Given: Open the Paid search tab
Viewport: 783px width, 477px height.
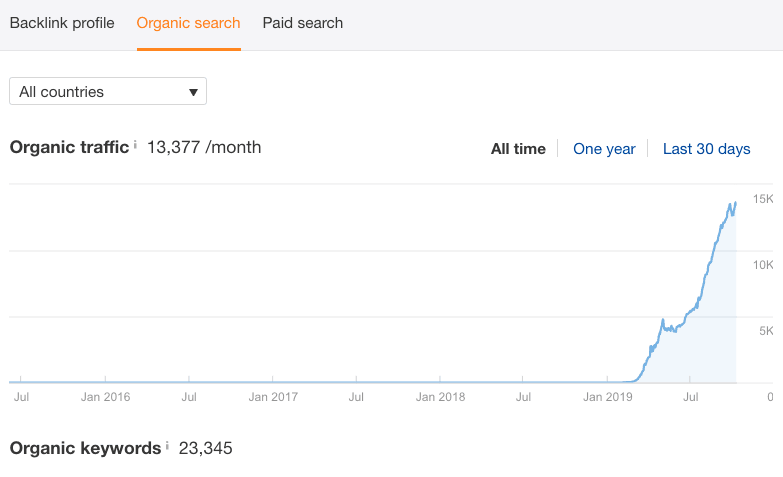Looking at the screenshot, I should (x=302, y=23).
